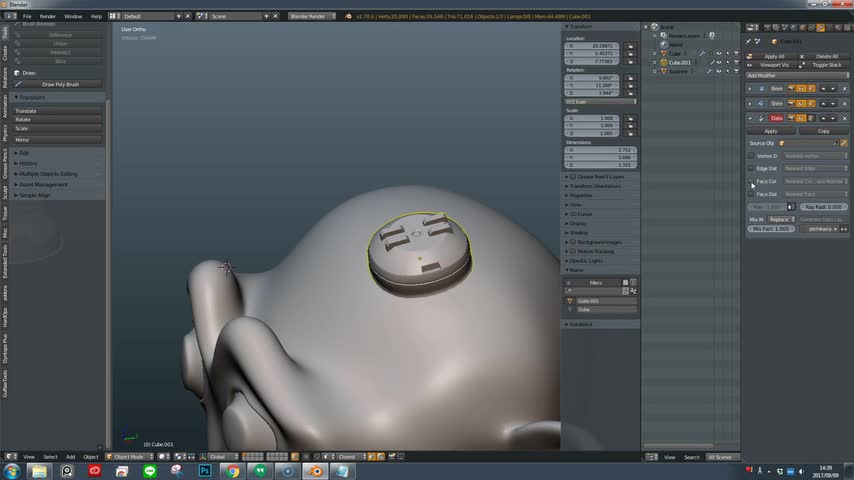Screen dimensions: 854x480
Task: Toggle Data modifier render visibility (camera)
Action: click(x=791, y=118)
